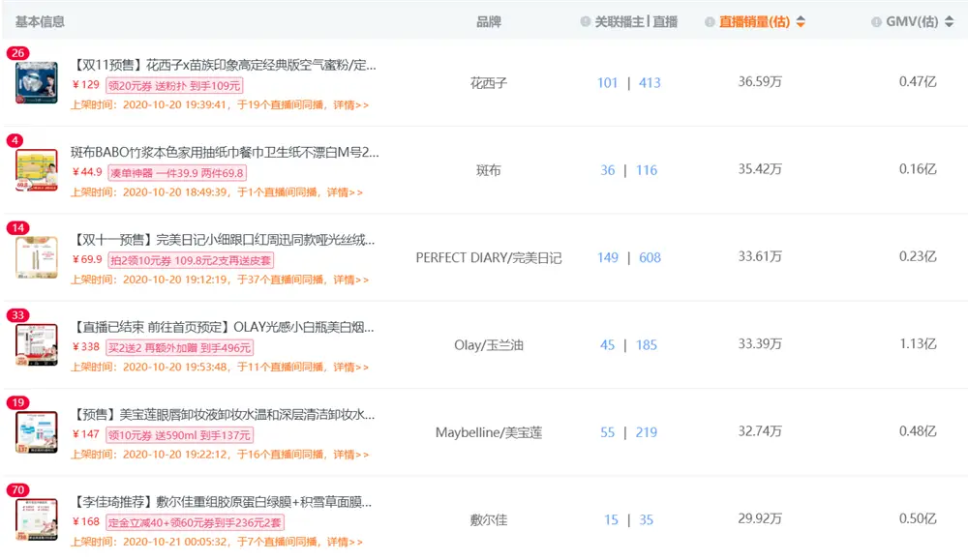Open OLAY 小白瓶 product thumbnail
The image size is (968, 560).
[x=37, y=344]
